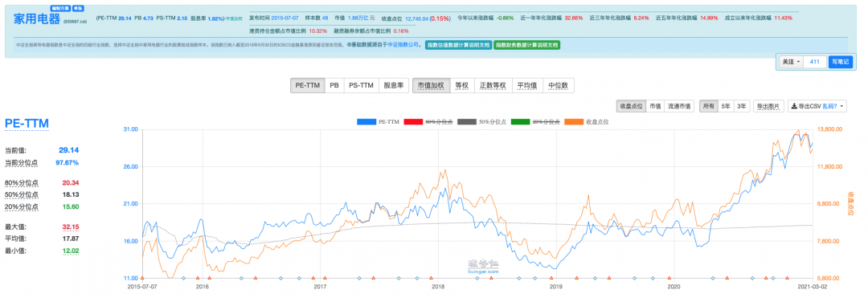Click the 20%分位点 value 15.60
868x298 pixels.
(70, 206)
